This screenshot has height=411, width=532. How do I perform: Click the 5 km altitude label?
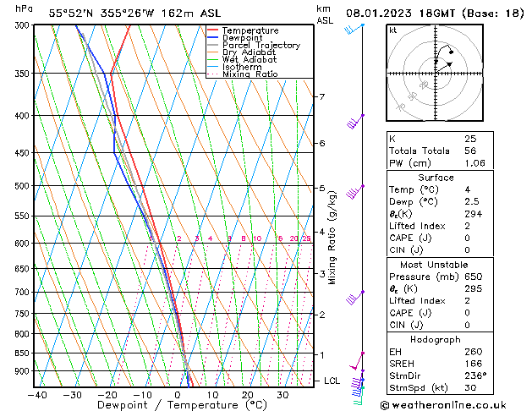(x=322, y=189)
